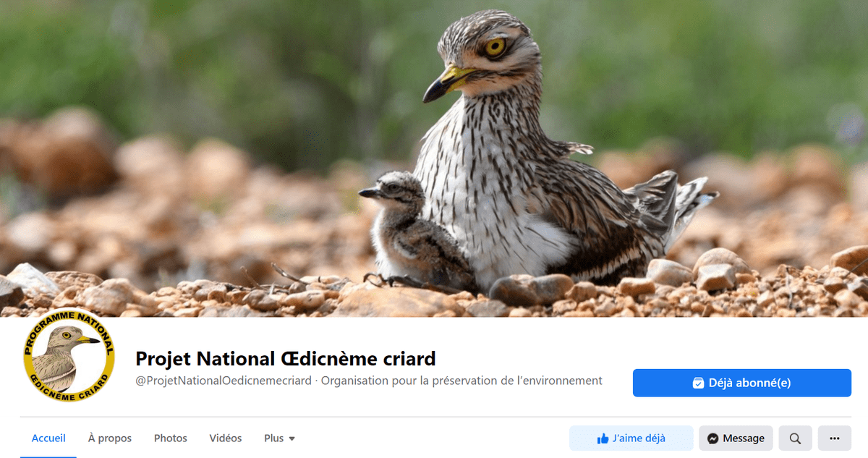Click the Projet National Œdicnème criard title
This screenshot has height=458, width=868.
pyautogui.click(x=286, y=358)
